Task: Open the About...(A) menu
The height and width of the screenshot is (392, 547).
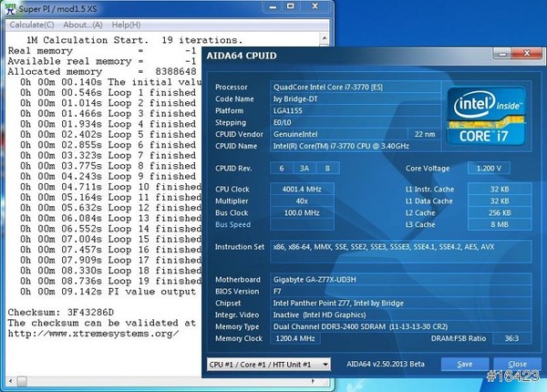Action: tap(83, 25)
